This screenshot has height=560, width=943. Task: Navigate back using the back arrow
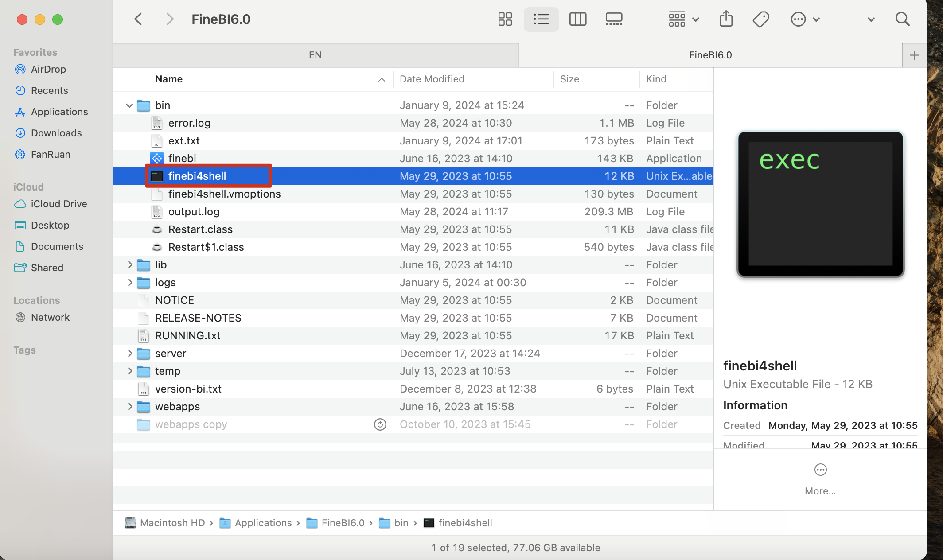138,19
